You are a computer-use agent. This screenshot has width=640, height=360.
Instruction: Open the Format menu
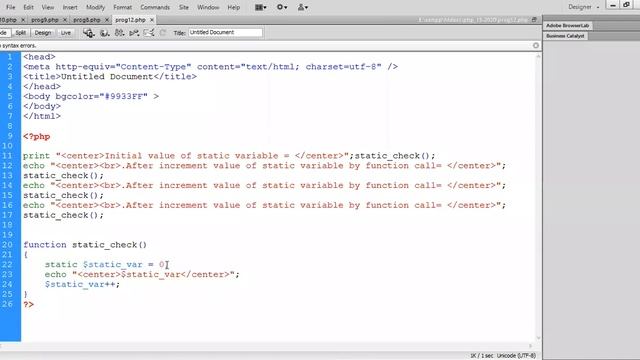pos(122,7)
